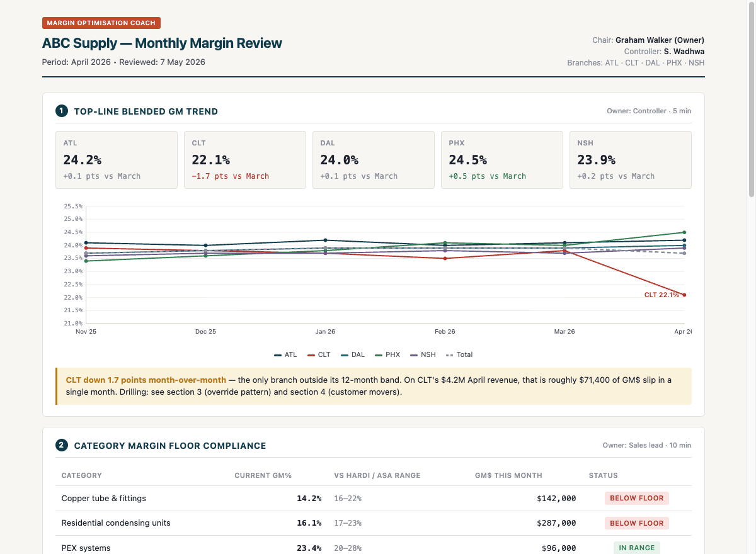Image resolution: width=756 pixels, height=554 pixels.
Task: Click the GM$ This Month column header
Action: click(x=508, y=475)
